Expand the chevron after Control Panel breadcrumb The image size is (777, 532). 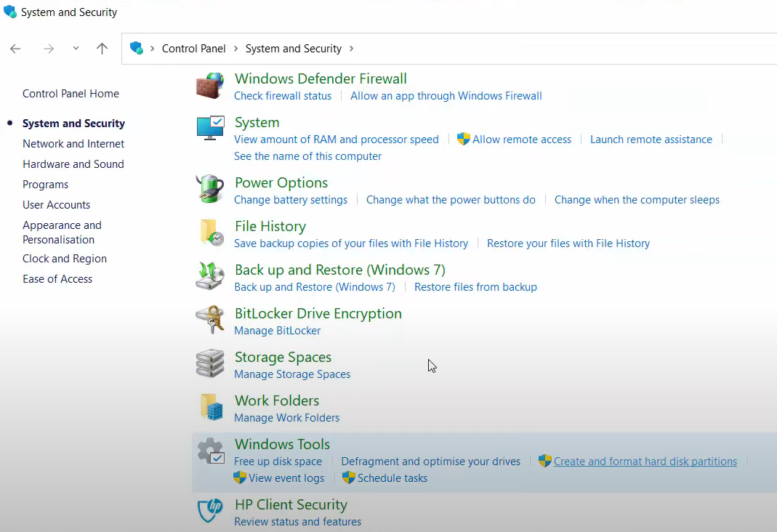[x=235, y=49]
